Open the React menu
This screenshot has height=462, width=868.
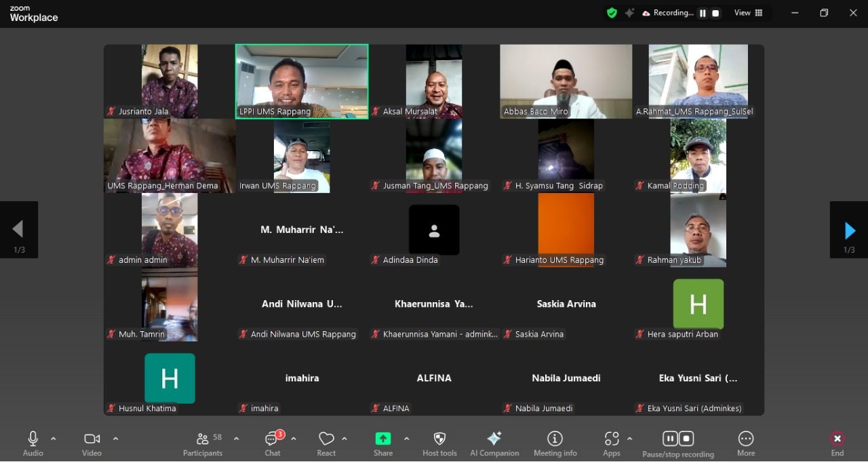pos(326,444)
